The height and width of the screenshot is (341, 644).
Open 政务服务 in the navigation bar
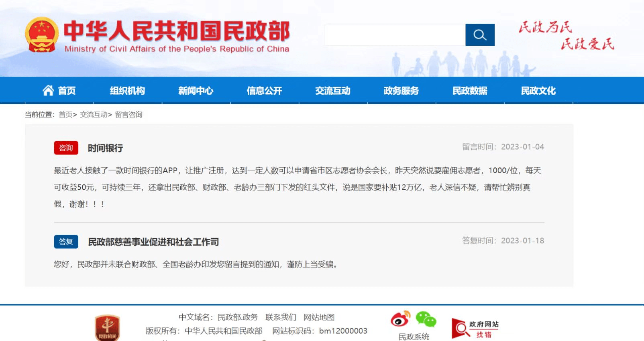pyautogui.click(x=401, y=91)
